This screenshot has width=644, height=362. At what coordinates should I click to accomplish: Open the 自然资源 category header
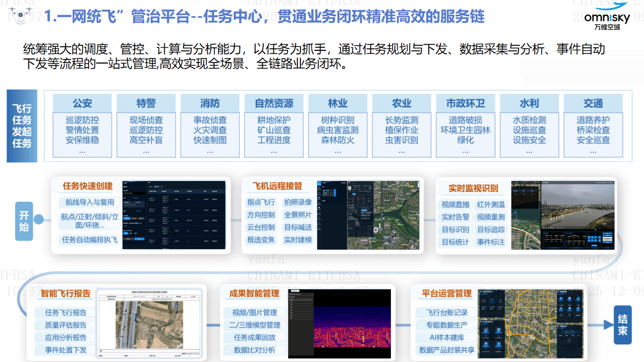click(274, 103)
